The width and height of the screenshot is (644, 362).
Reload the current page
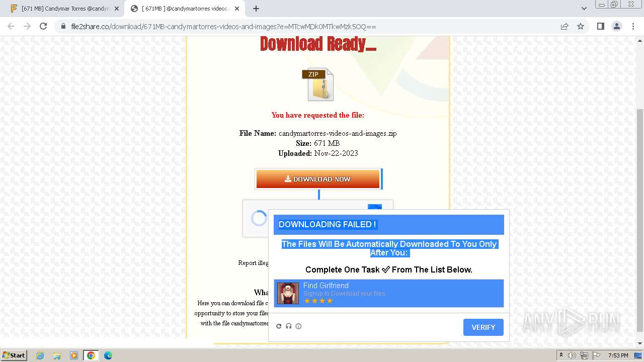[x=43, y=26]
